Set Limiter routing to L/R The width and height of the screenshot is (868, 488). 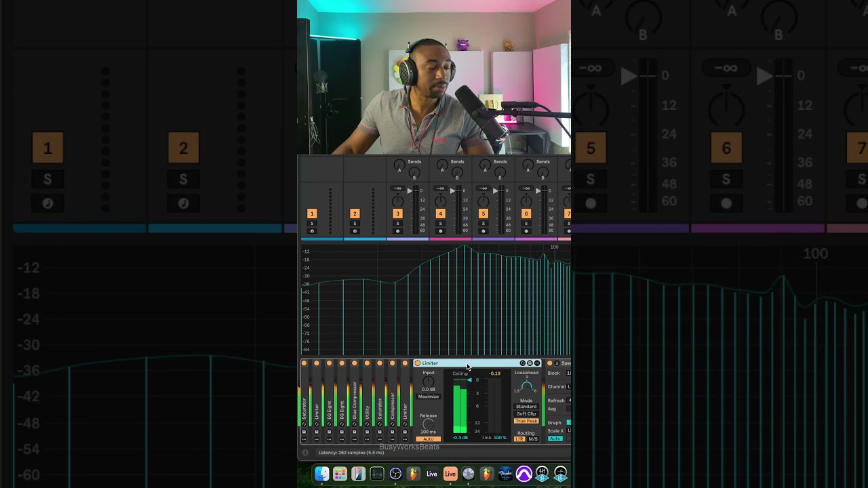519,439
